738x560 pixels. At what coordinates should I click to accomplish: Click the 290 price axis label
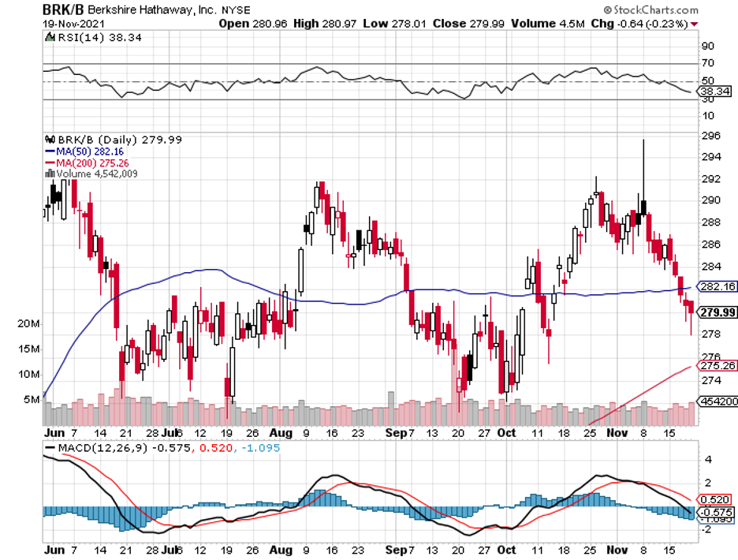point(710,200)
